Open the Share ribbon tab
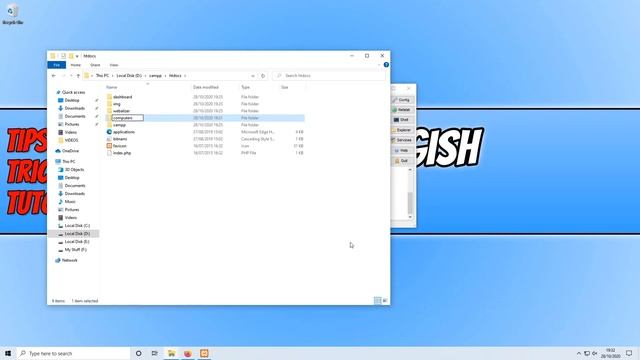Viewport: 640px width, 360px height. tap(95, 65)
